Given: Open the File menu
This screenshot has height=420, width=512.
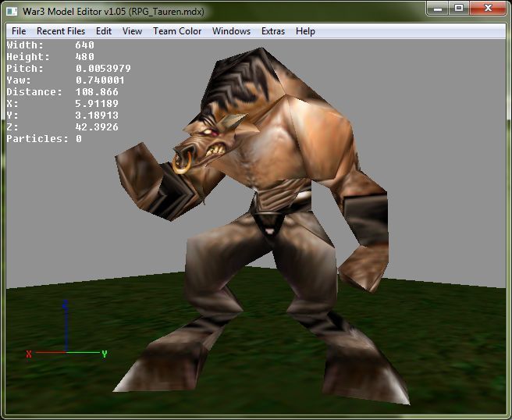Looking at the screenshot, I should (19, 31).
